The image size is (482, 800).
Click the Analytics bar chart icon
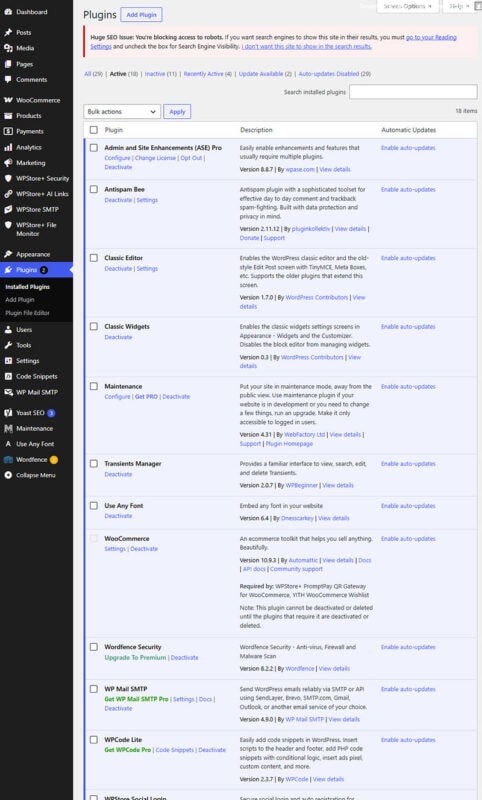pyautogui.click(x=8, y=147)
